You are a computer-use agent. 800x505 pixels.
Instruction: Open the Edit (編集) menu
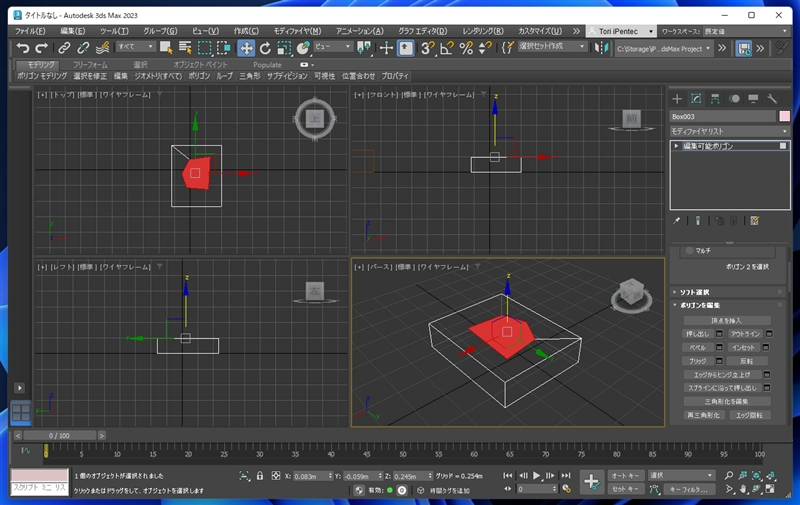tap(72, 31)
